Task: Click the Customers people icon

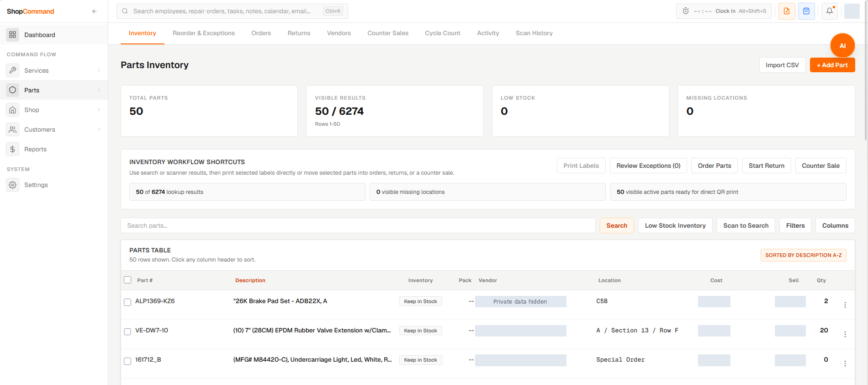Action: click(x=13, y=129)
